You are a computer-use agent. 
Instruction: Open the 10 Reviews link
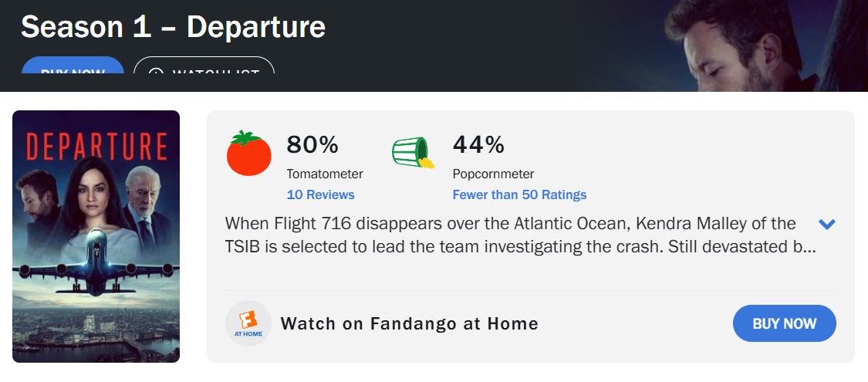point(320,194)
